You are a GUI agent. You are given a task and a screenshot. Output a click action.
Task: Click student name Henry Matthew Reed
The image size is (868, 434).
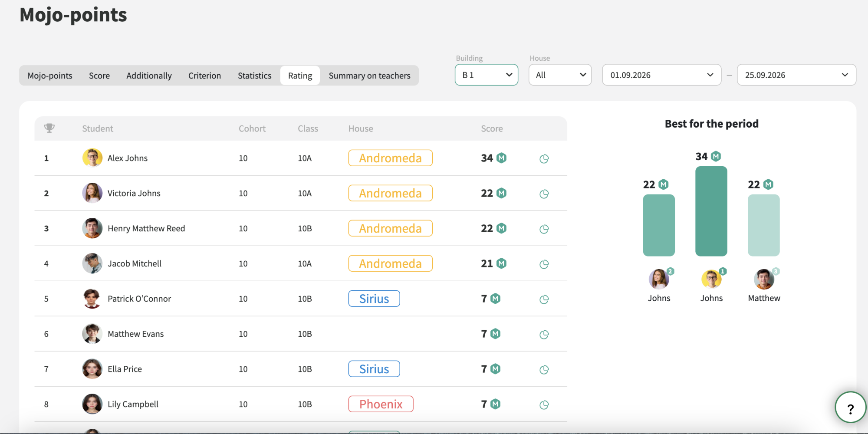click(x=146, y=228)
